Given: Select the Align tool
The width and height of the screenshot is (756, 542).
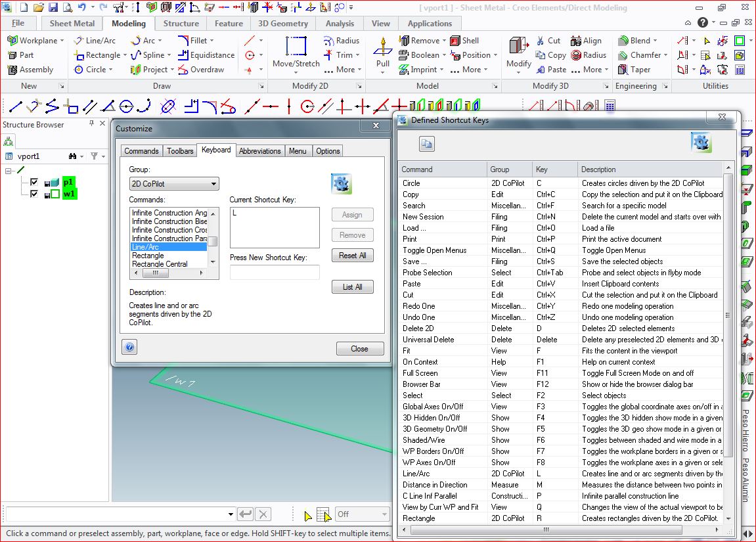Looking at the screenshot, I should 586,41.
